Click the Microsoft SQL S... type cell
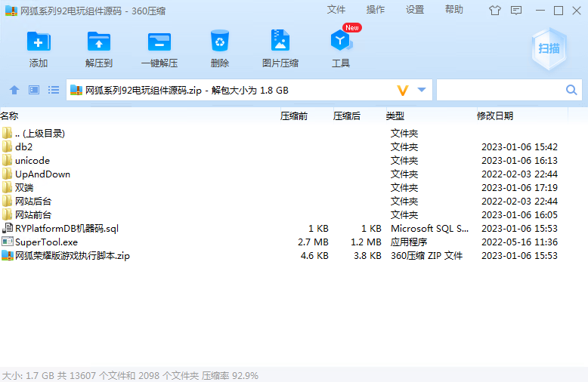Viewport: 588px width, 382px height. coord(429,229)
